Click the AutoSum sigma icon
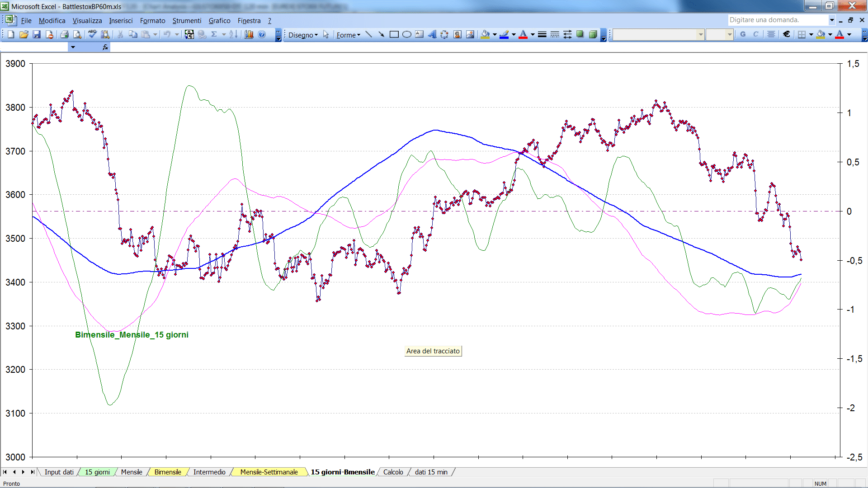The width and height of the screenshot is (868, 488). [x=214, y=34]
